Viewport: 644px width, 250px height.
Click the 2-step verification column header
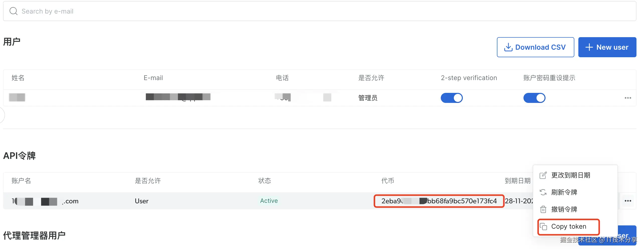pyautogui.click(x=469, y=78)
